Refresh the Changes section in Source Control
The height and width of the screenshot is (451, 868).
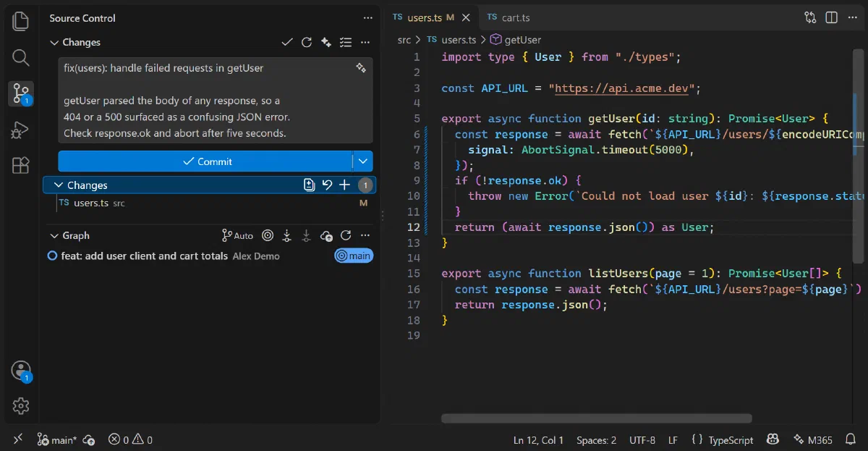pyautogui.click(x=307, y=43)
